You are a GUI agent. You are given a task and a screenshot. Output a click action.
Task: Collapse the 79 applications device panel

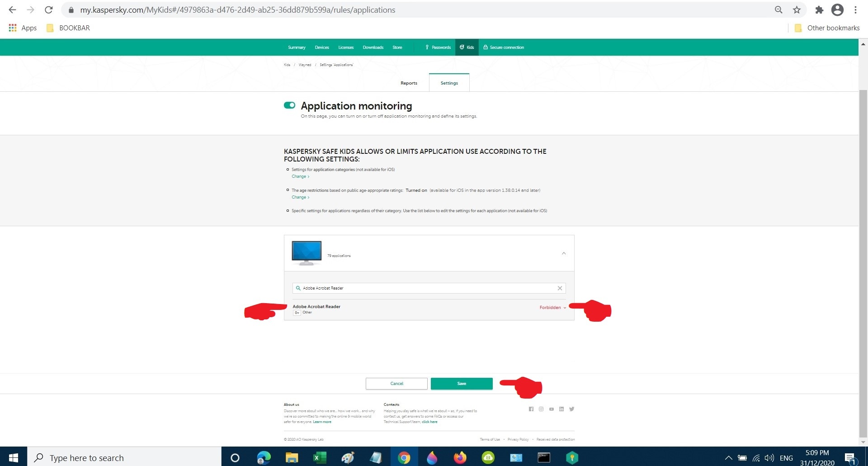coord(564,253)
